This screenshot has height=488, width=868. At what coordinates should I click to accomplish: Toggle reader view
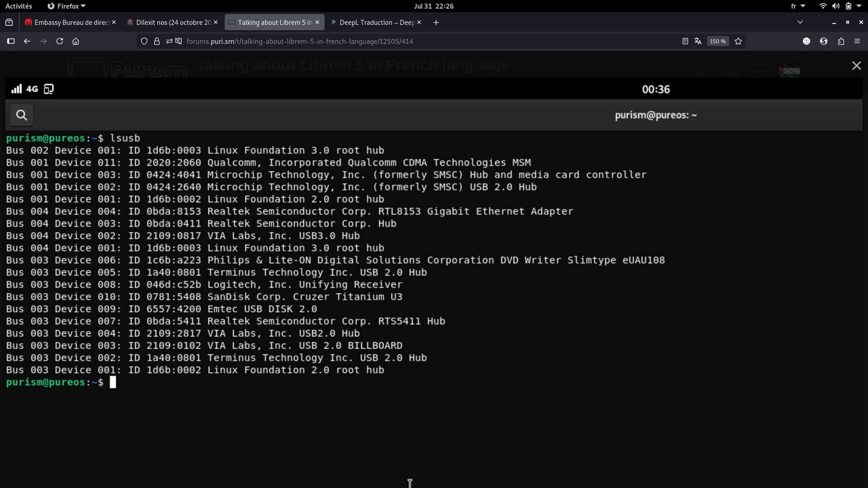(x=685, y=41)
